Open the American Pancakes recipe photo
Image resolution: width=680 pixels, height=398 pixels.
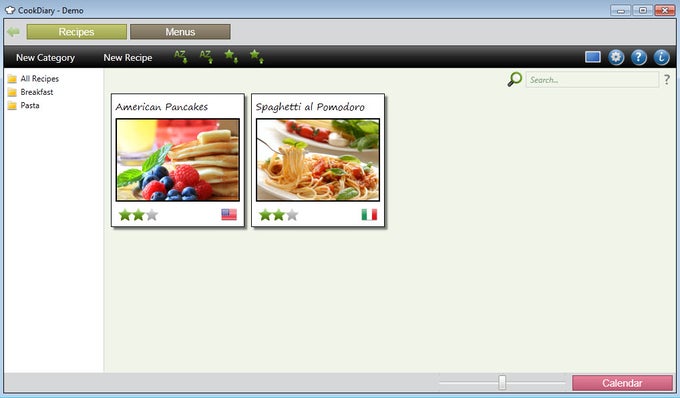[x=177, y=160]
